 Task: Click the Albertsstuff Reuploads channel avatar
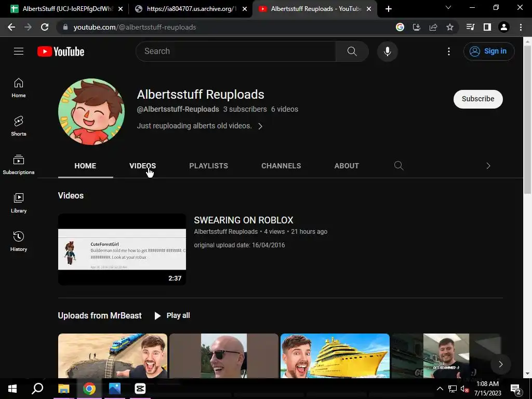click(x=91, y=112)
